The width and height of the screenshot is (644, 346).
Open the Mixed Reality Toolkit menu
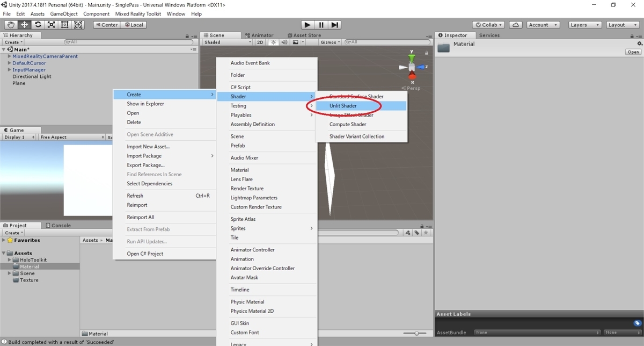tap(138, 13)
